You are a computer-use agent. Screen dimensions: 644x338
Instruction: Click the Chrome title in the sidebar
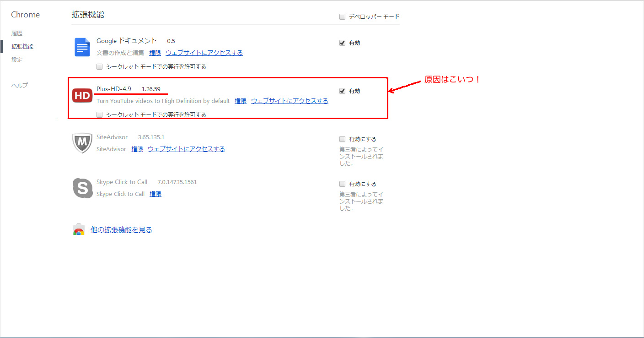click(x=25, y=15)
